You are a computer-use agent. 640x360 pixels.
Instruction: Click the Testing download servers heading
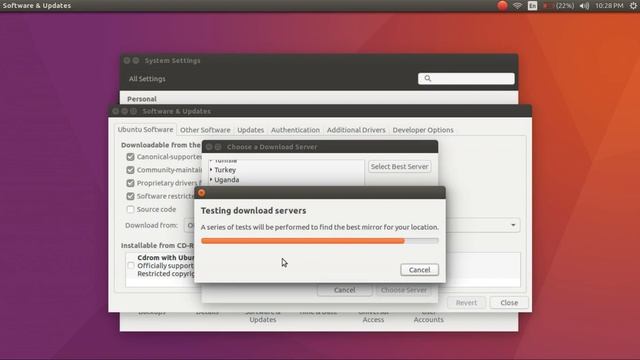click(x=253, y=211)
